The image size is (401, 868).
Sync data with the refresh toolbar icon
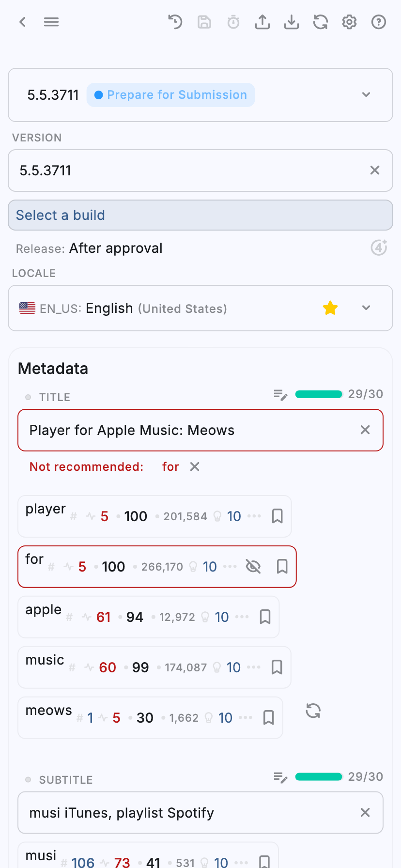click(320, 22)
